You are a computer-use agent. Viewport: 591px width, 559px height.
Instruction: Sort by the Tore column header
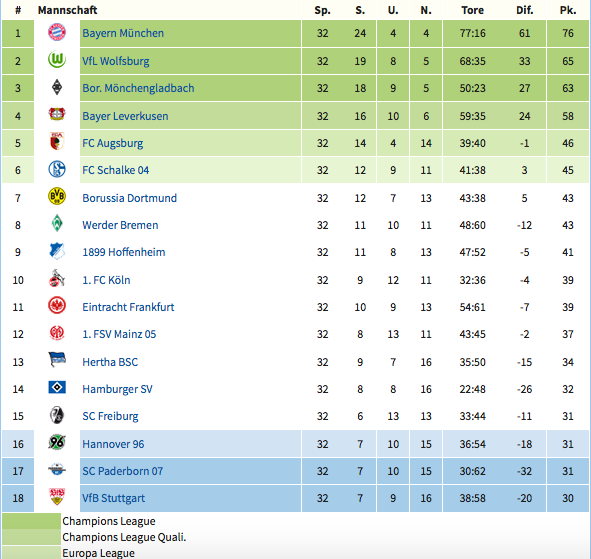(x=472, y=10)
